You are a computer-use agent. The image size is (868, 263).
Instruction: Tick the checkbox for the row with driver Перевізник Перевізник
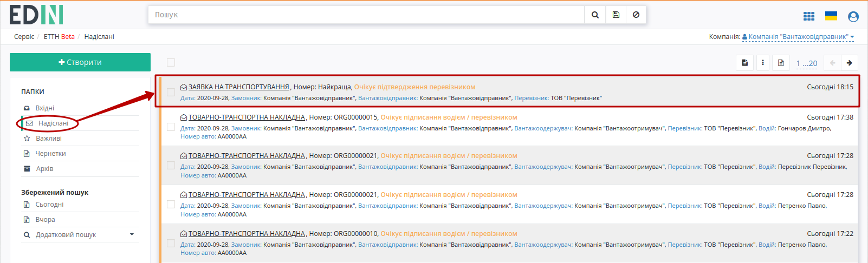(171, 165)
